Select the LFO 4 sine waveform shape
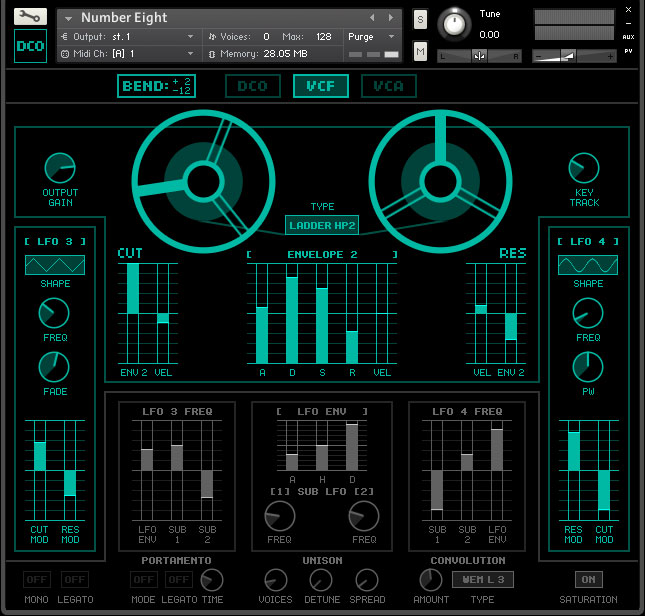Image resolution: width=645 pixels, height=616 pixels. [588, 265]
